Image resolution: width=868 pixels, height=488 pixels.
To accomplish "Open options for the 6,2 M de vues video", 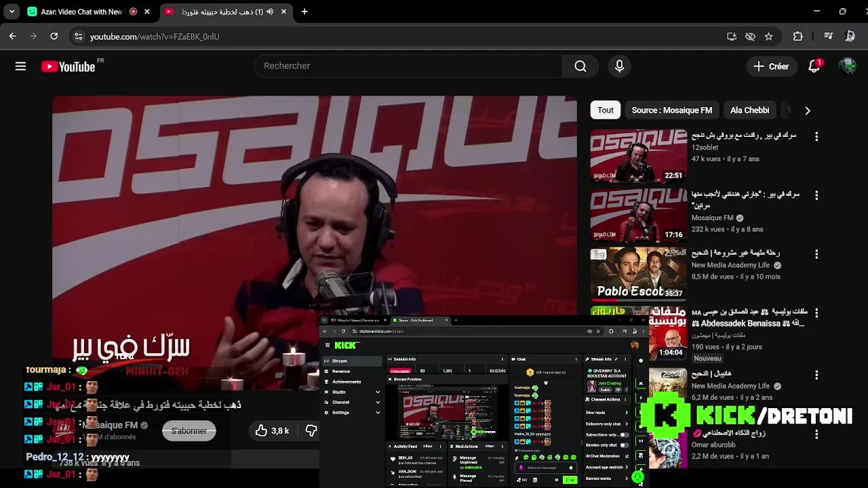I will pyautogui.click(x=816, y=375).
